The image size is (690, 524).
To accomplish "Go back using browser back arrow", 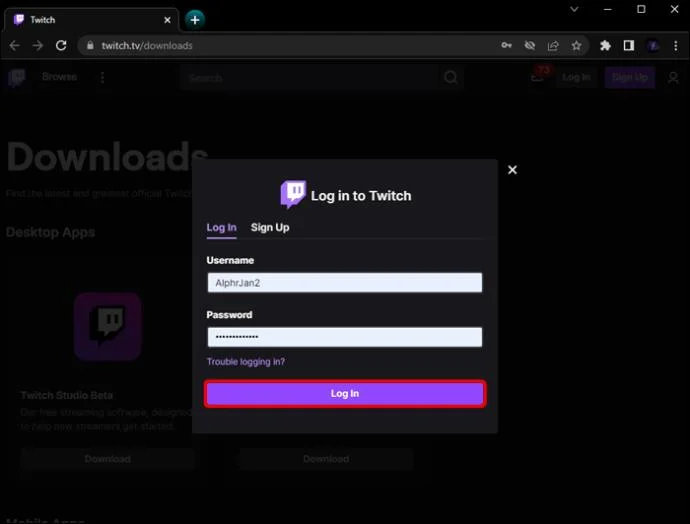I will [x=15, y=45].
